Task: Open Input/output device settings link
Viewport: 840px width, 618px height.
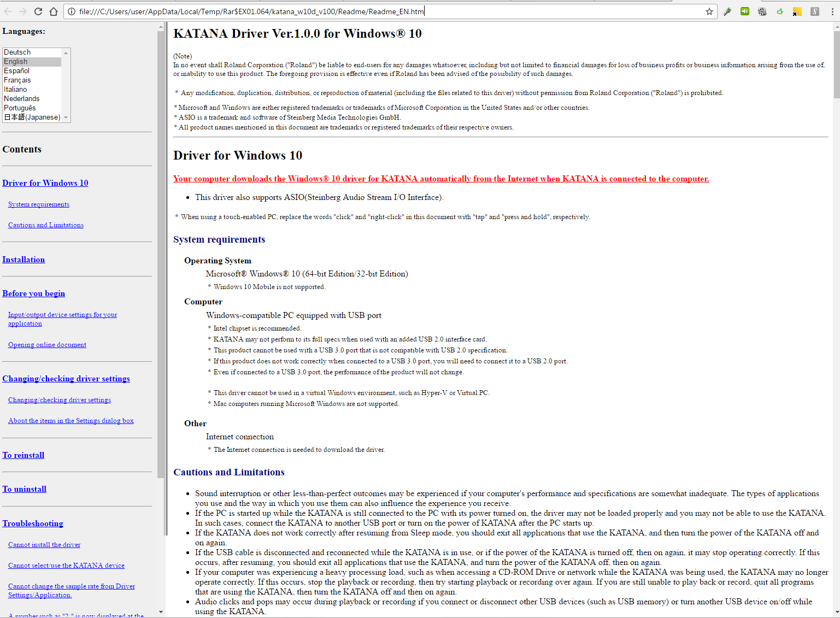Action: point(62,319)
